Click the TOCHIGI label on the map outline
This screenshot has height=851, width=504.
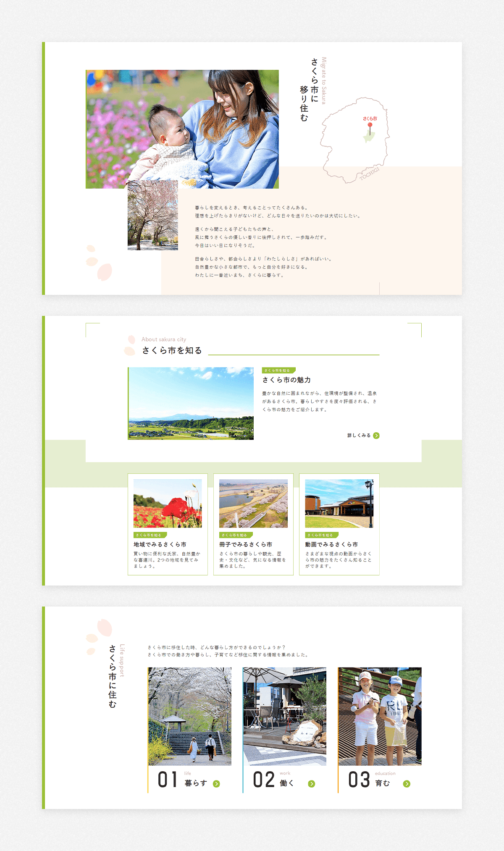(x=369, y=174)
